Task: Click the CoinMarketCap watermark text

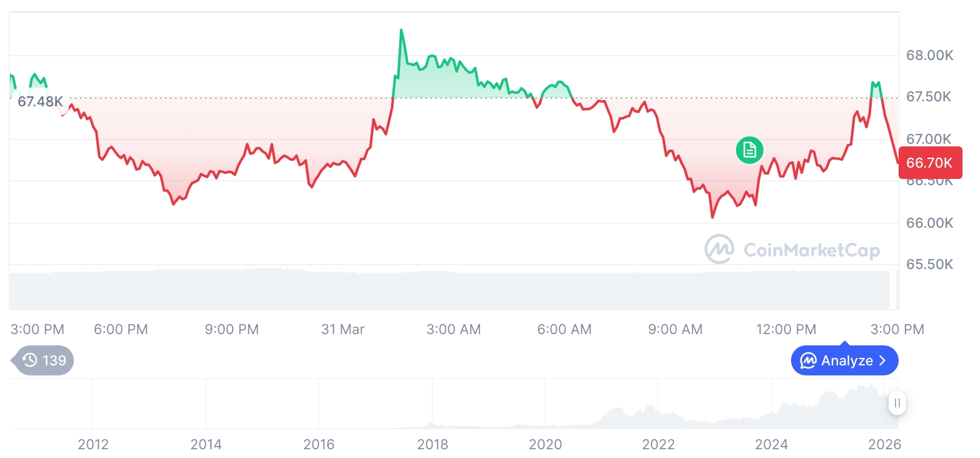Action: pos(811,250)
